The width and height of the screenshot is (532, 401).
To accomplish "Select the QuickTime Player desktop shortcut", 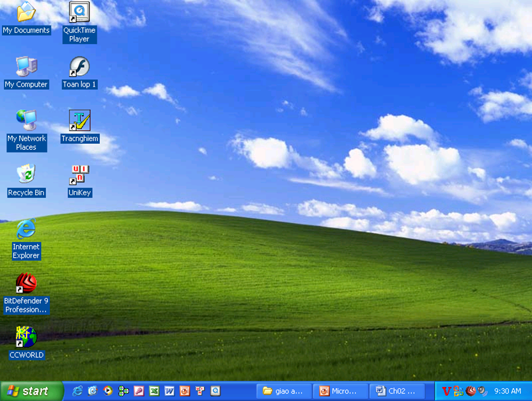I will point(79,23).
